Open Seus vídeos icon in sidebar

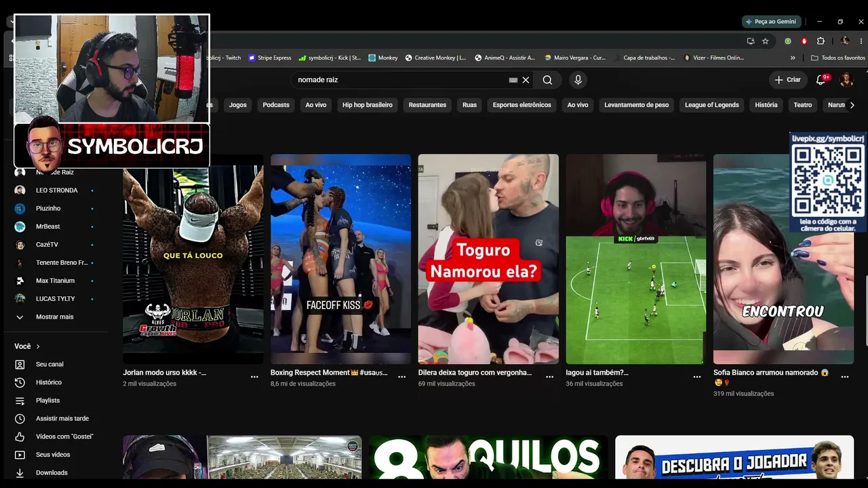click(x=20, y=455)
